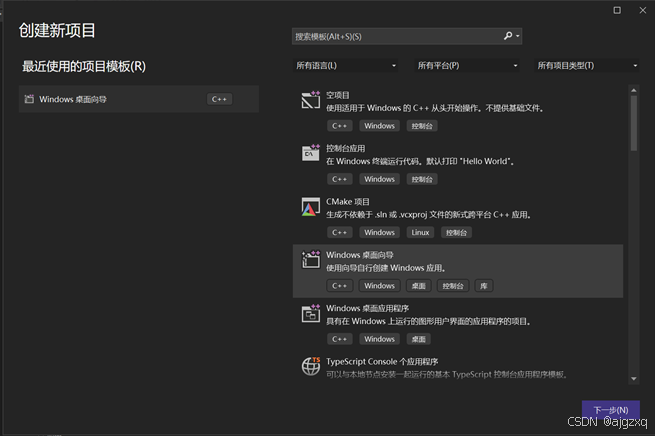Viewport: 655px width, 436px height.
Task: Click the CMake 项目 triangle icon
Action: pos(310,207)
